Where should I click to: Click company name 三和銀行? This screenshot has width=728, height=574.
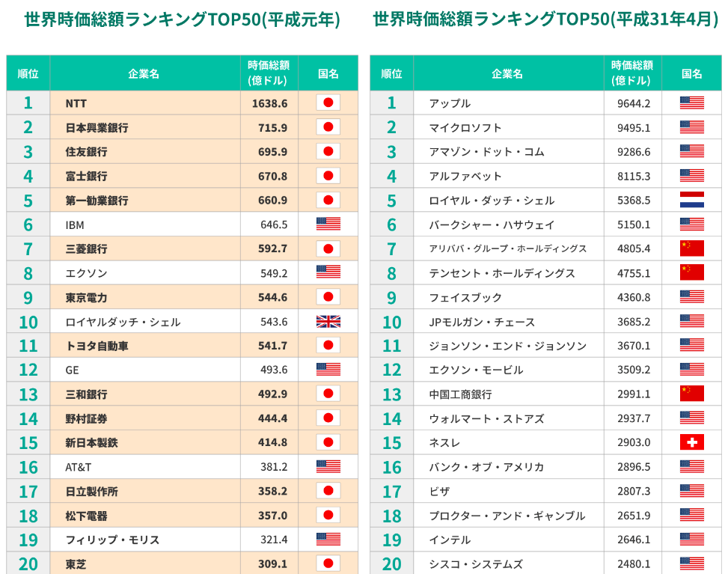tap(86, 394)
